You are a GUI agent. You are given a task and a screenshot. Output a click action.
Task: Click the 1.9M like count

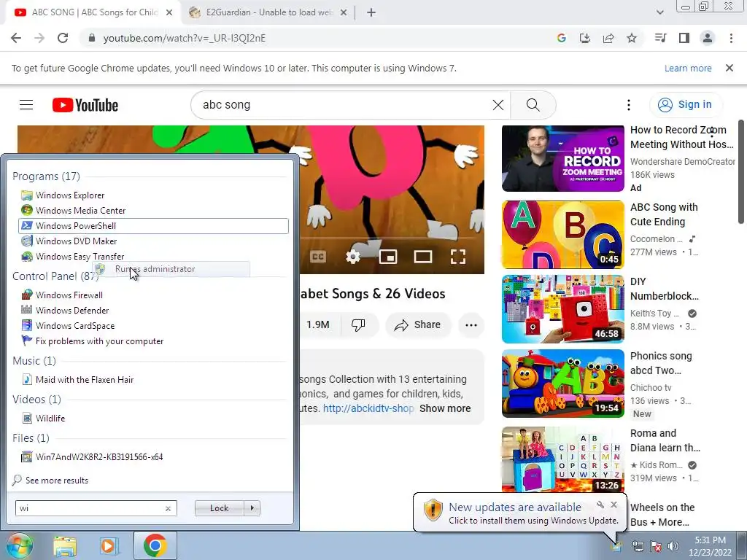[318, 324]
